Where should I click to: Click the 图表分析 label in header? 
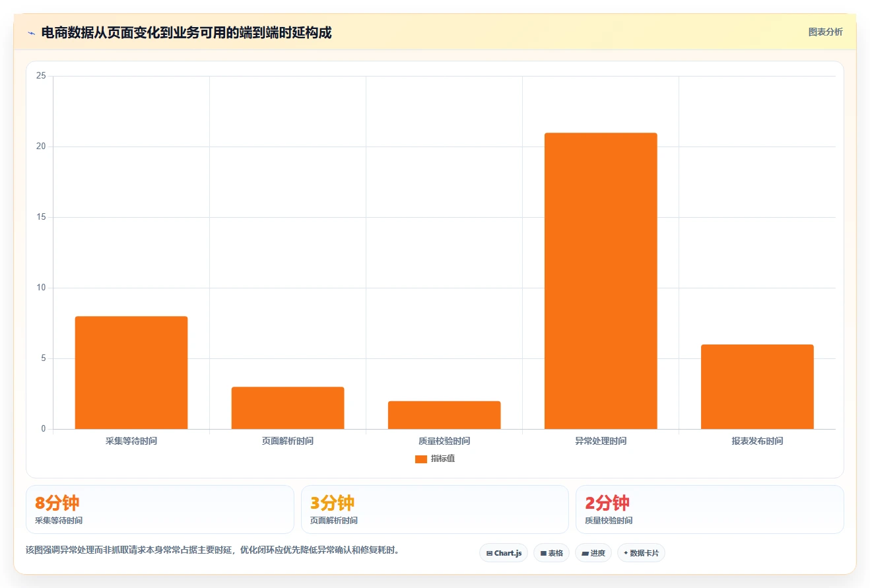point(825,32)
